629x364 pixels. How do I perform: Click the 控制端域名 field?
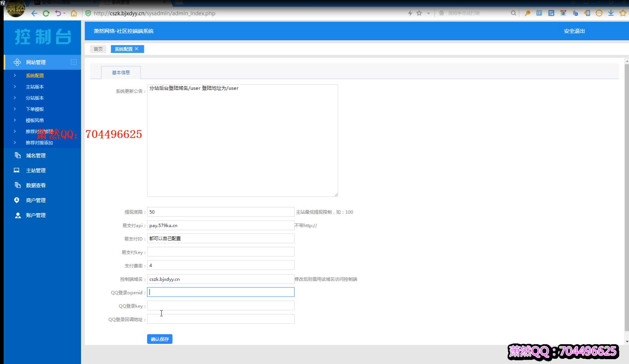(x=220, y=279)
